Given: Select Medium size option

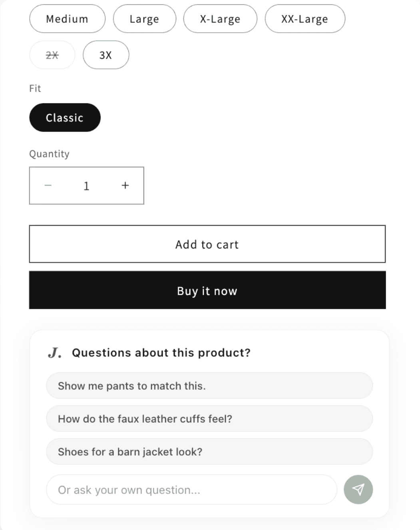Looking at the screenshot, I should (67, 19).
